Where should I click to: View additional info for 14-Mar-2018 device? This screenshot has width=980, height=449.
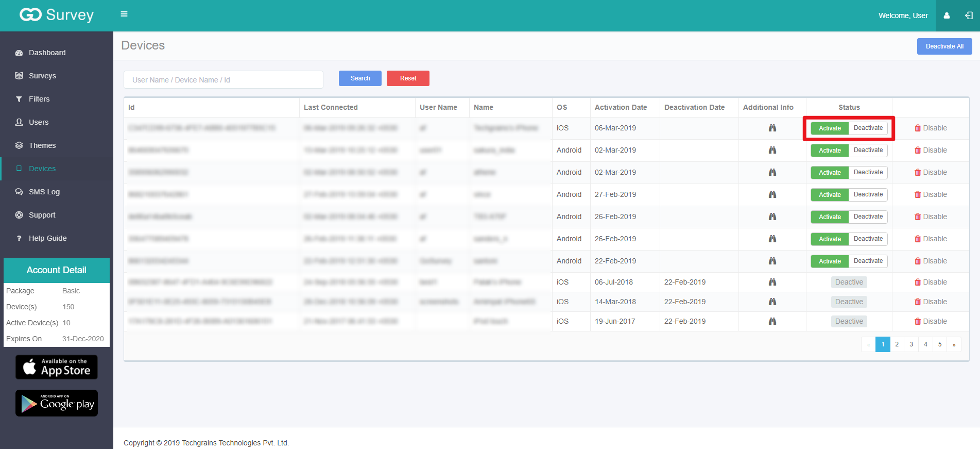tap(772, 302)
